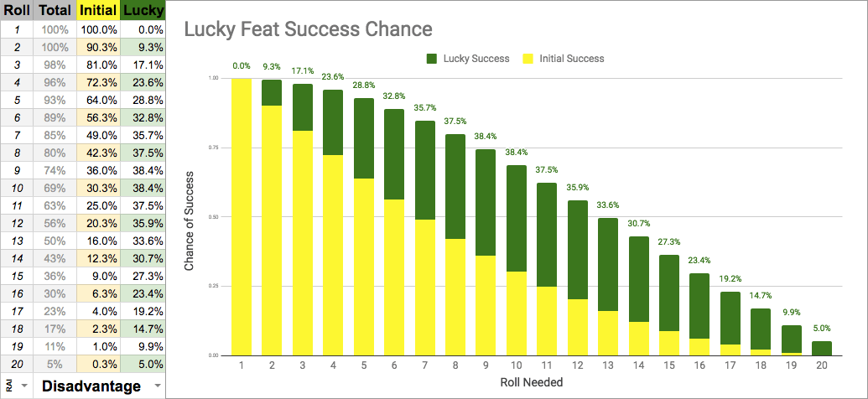Image resolution: width=868 pixels, height=399 pixels.
Task: Click the Lucky Feat Success Chance title
Action: 308,29
